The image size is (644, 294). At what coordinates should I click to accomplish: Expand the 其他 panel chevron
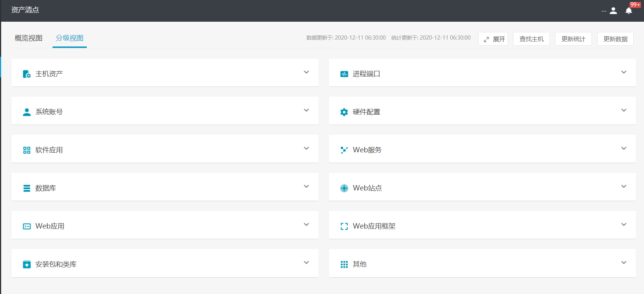[x=624, y=263]
